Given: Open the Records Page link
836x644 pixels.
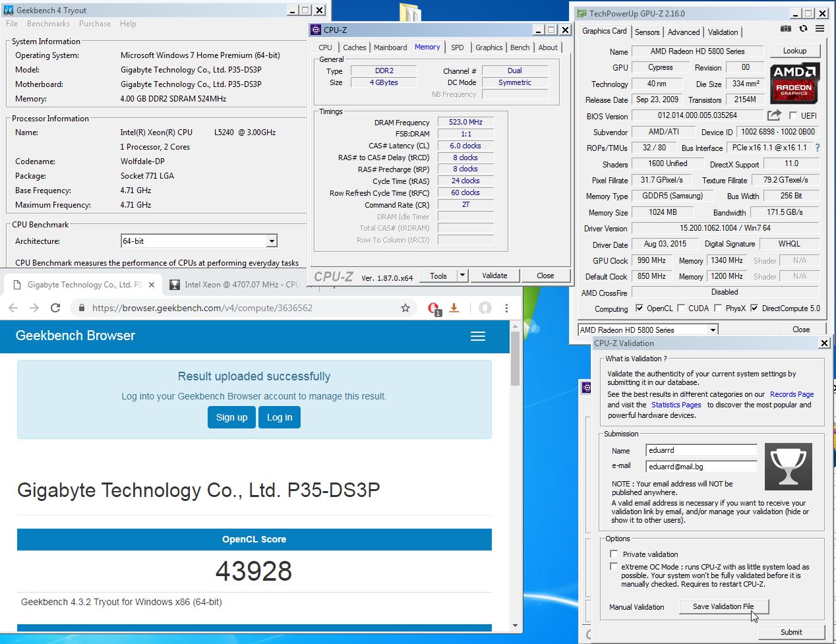Looking at the screenshot, I should tap(792, 394).
